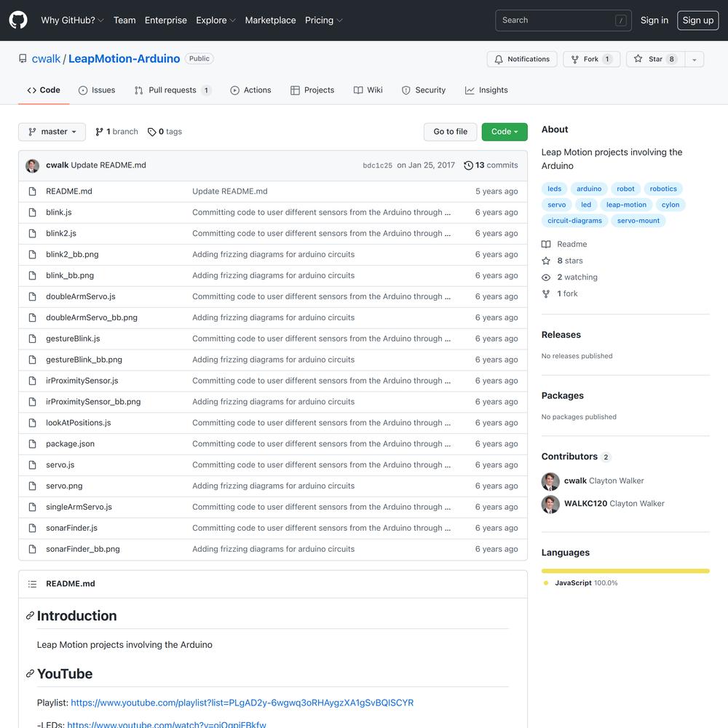Click the arduino topic tag

pos(589,189)
